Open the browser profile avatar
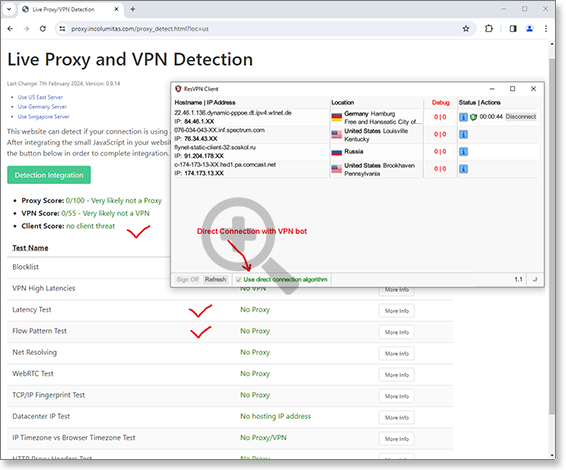The height and width of the screenshot is (470, 566). pos(530,29)
